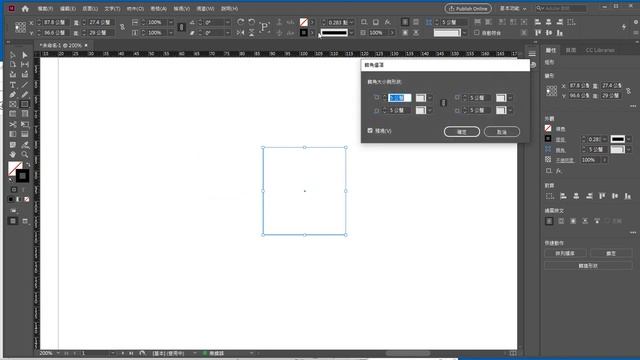
Task: Open bottom-right corner shape dropdown in dialog
Action: [510, 110]
